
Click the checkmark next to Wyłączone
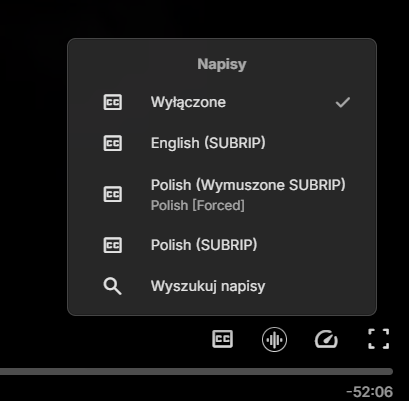coord(343,102)
